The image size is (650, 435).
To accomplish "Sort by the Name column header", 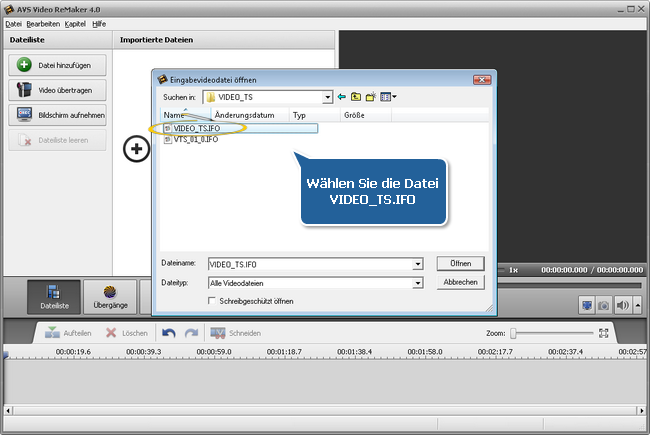I will pyautogui.click(x=185, y=115).
